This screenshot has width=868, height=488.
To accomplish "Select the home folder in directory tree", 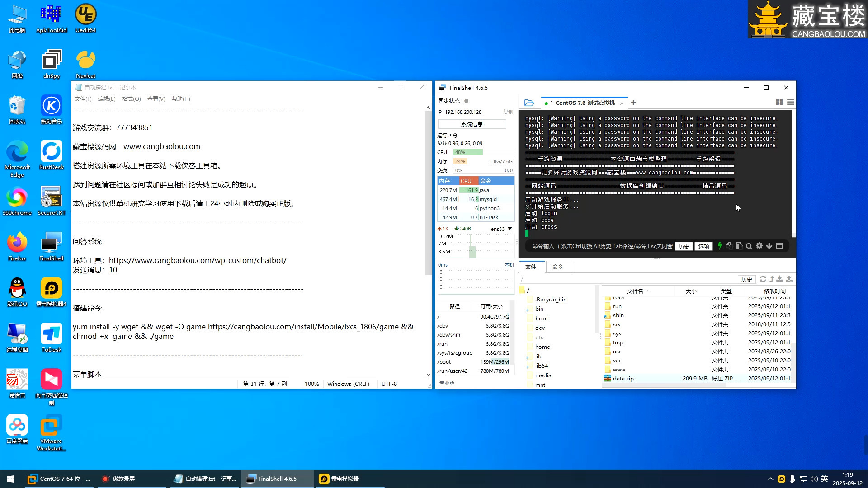I will pos(542,347).
